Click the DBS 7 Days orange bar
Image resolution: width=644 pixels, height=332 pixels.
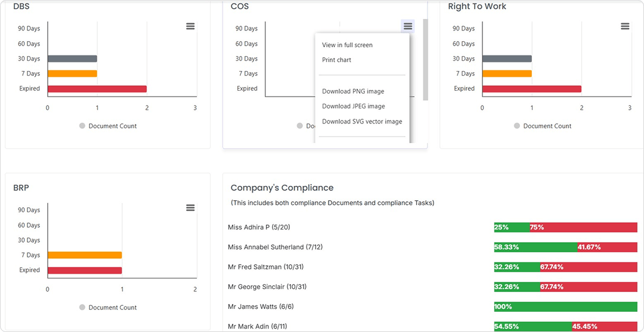pos(72,74)
